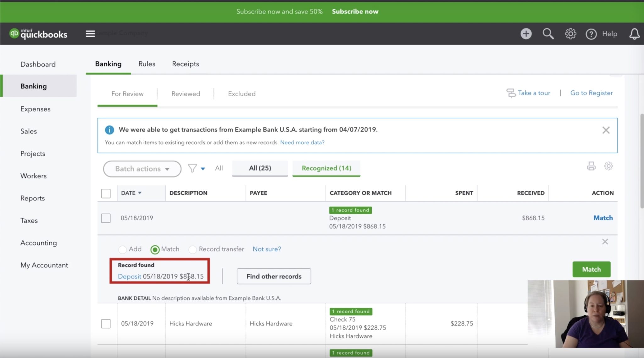Click the Need more data? link

click(x=302, y=142)
